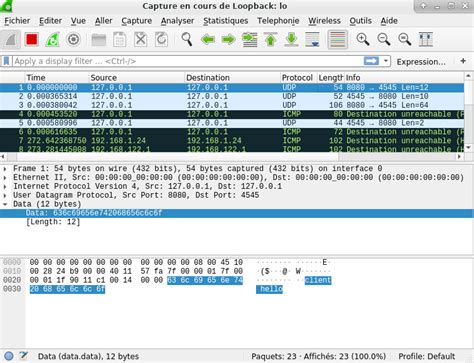
Task: Jump to the first packet with the up arrow
Action: (270, 40)
